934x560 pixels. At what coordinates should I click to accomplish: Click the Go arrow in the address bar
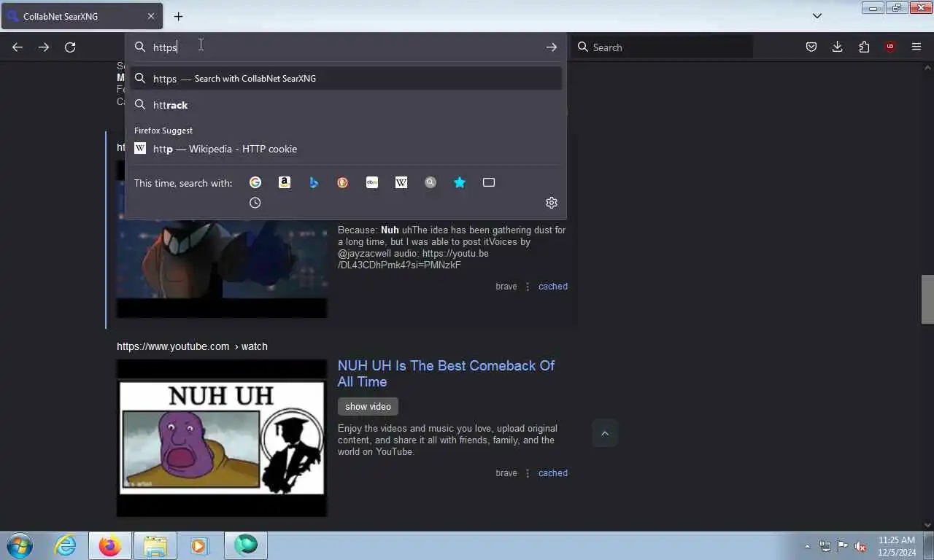552,47
